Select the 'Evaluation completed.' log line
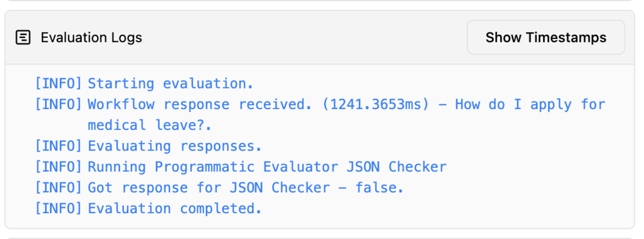The width and height of the screenshot is (644, 239). 175,209
